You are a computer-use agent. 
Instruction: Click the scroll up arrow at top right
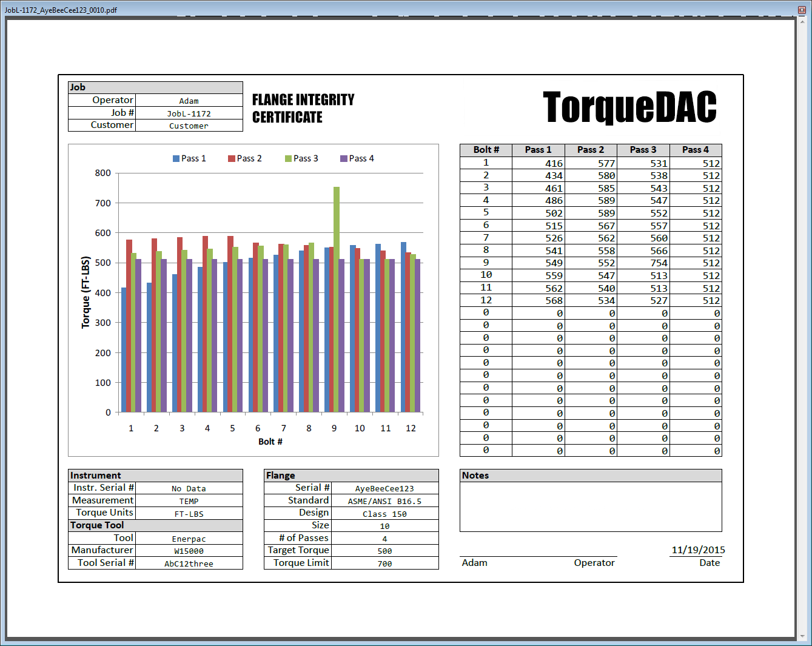click(x=804, y=21)
